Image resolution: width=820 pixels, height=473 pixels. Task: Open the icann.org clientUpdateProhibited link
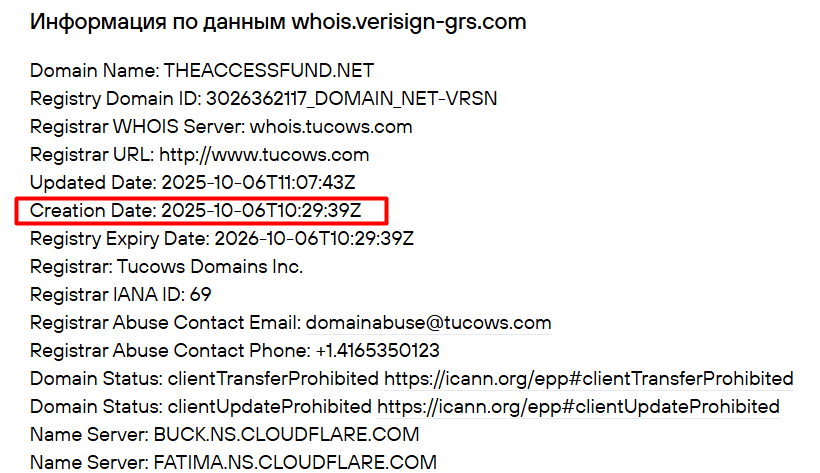(x=578, y=407)
